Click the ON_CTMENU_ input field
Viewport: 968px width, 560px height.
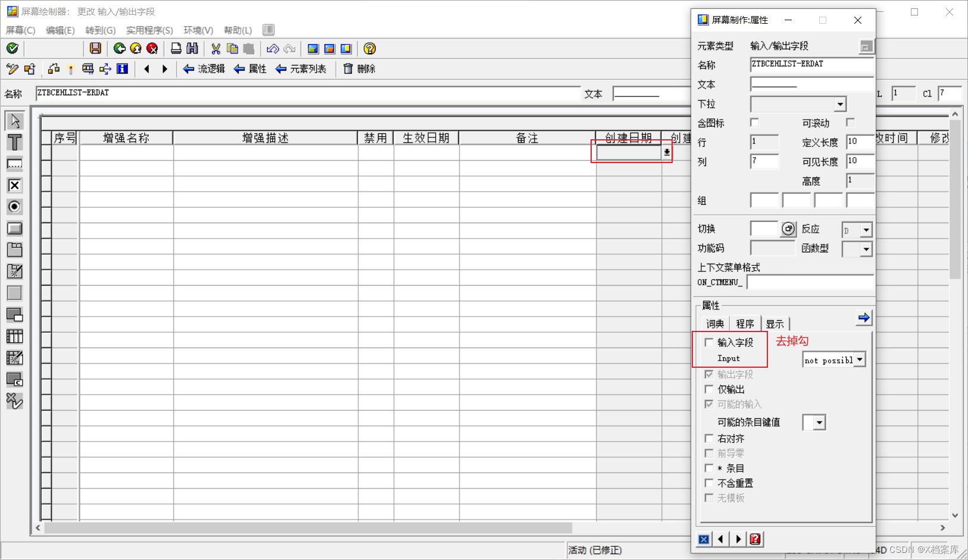(810, 282)
